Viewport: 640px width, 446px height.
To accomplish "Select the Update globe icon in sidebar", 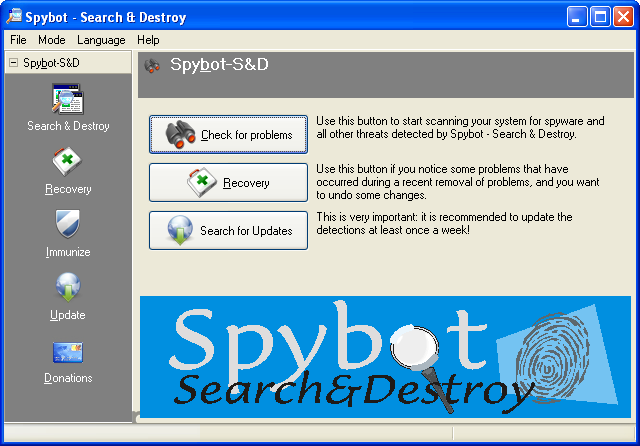I will pos(68,287).
